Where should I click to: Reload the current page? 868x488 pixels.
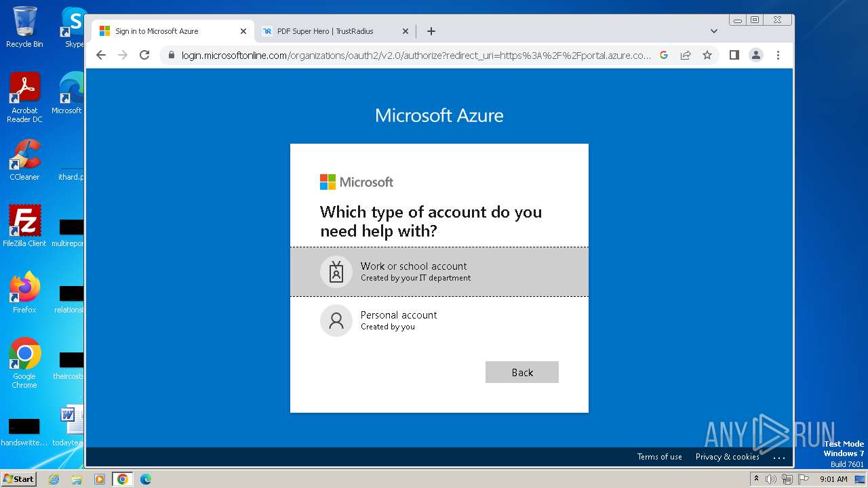[x=144, y=55]
